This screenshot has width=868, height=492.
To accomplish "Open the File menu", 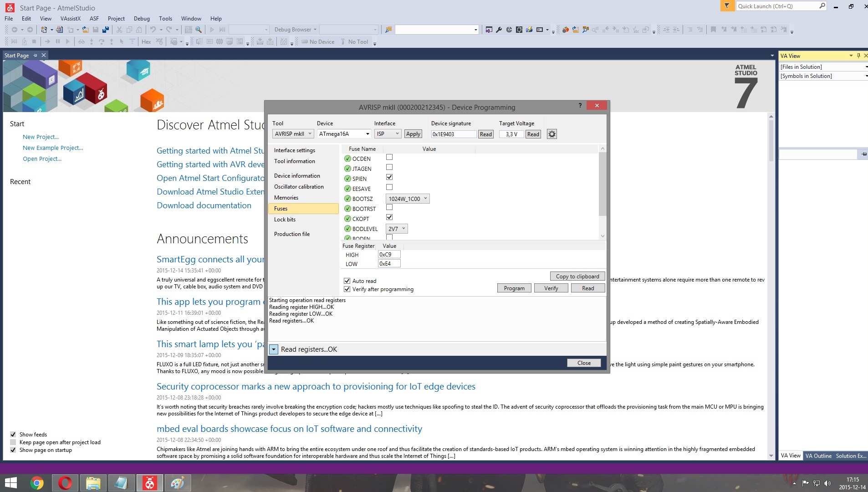I will pyautogui.click(x=9, y=19).
